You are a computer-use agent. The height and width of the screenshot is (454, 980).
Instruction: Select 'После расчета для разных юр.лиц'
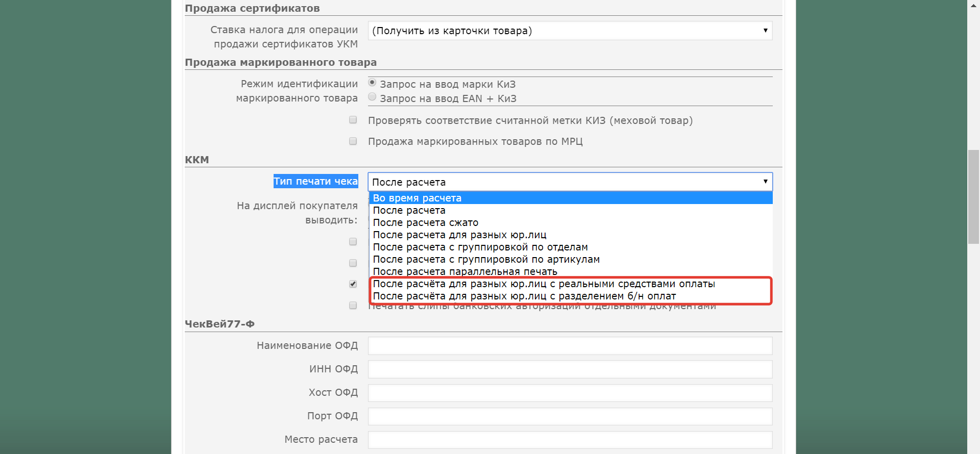[459, 235]
